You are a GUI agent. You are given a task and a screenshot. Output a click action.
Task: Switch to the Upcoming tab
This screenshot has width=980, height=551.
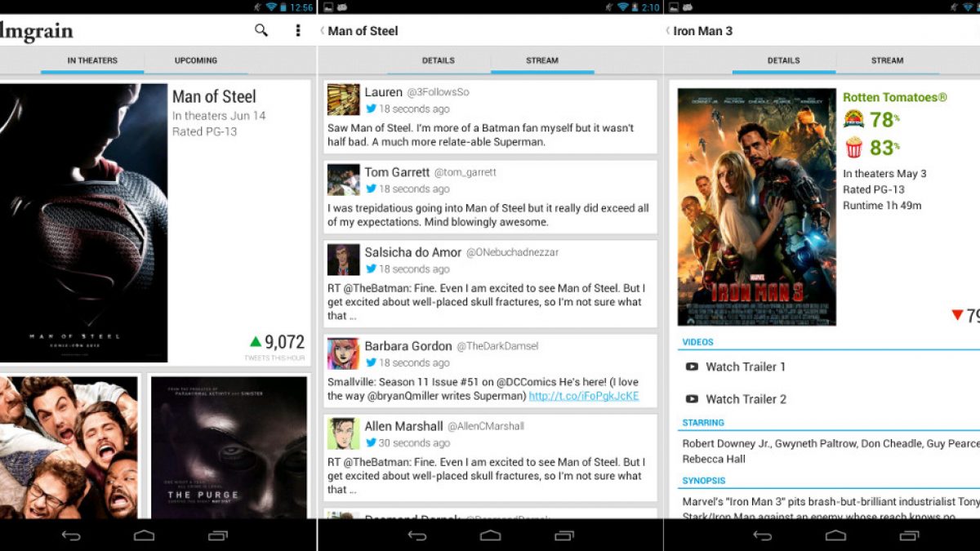(x=195, y=60)
